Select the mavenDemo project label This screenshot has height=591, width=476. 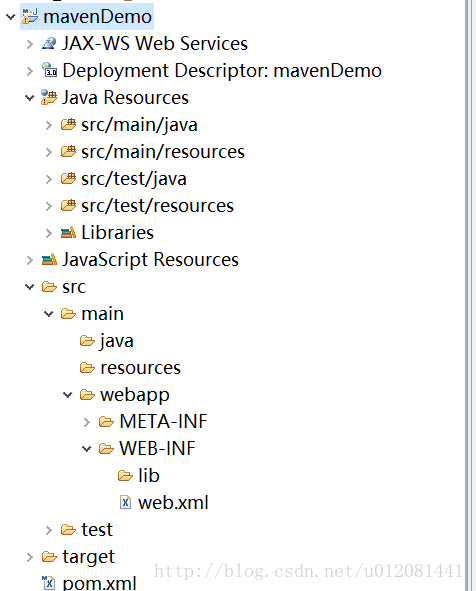tap(98, 17)
